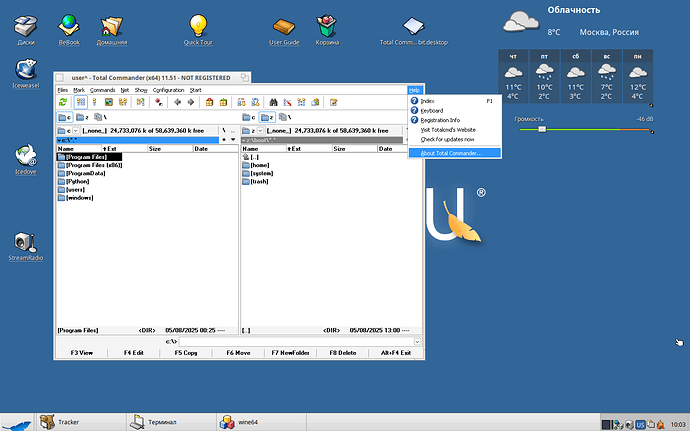Open Synchronize directories toolbar icon
The image size is (690, 431).
pyautogui.click(x=301, y=102)
